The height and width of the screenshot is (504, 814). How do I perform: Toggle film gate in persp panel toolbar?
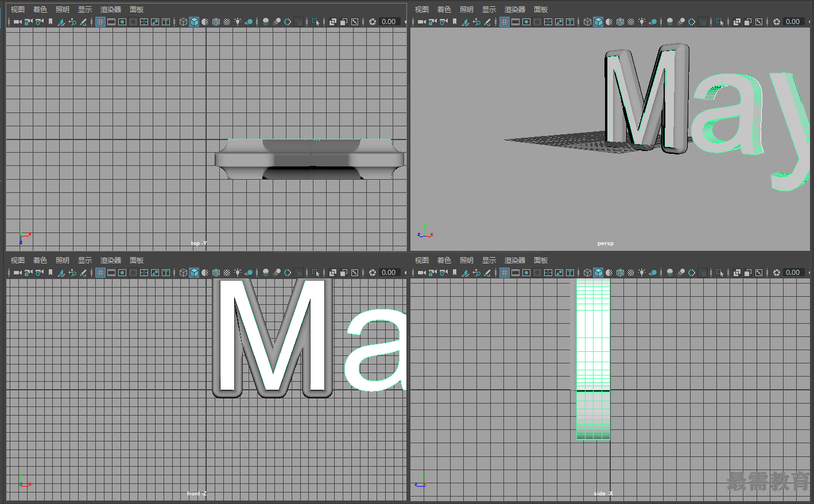tap(515, 22)
